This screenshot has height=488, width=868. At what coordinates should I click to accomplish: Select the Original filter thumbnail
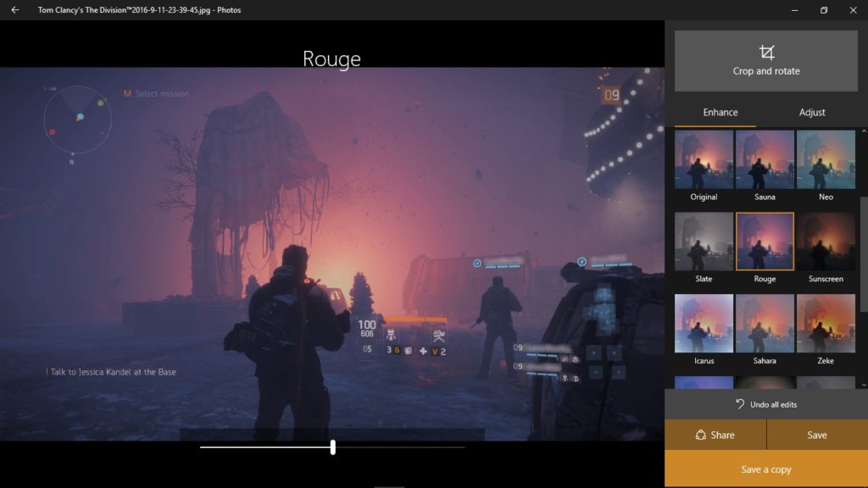point(704,159)
